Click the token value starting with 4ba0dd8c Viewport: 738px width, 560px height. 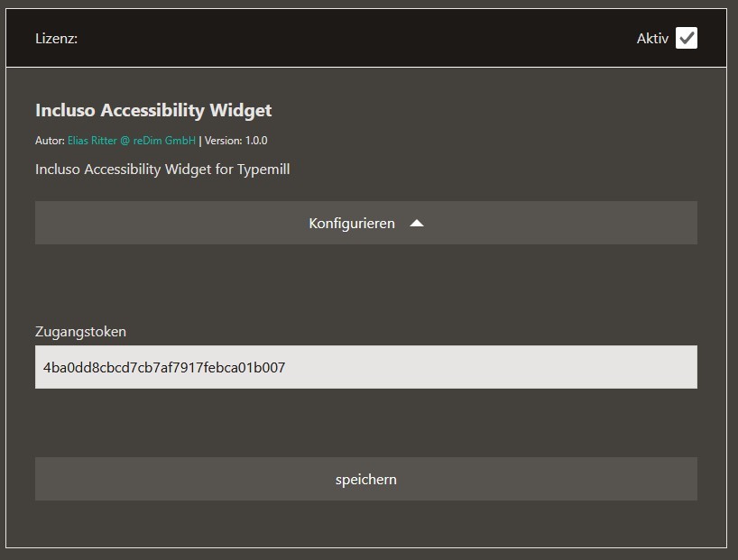pyautogui.click(x=164, y=367)
